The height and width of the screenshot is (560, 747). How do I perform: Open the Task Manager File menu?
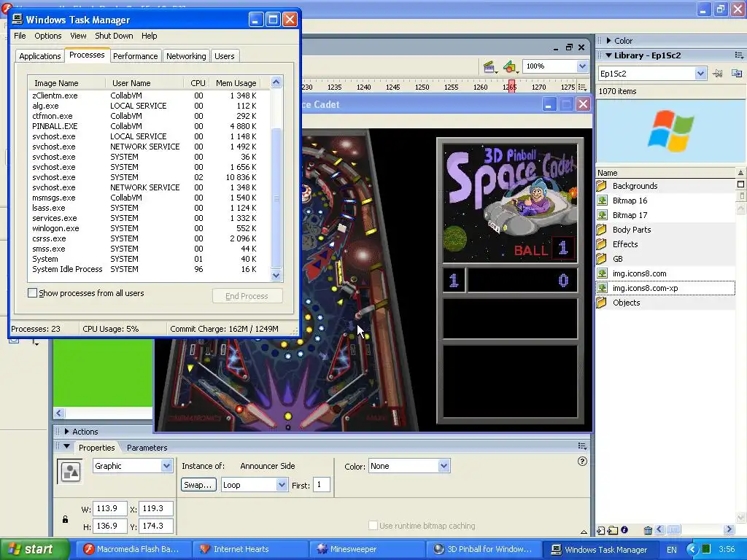click(20, 36)
